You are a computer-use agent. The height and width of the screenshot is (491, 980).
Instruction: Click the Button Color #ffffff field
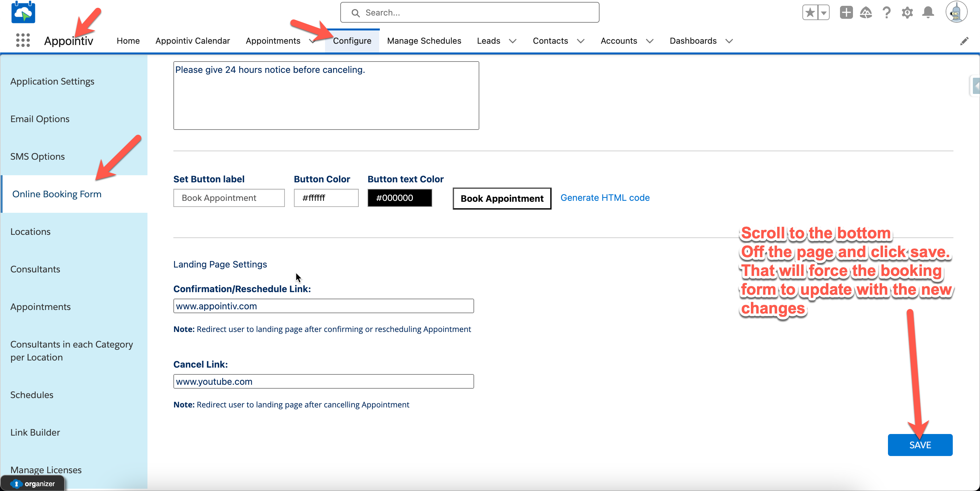click(326, 198)
